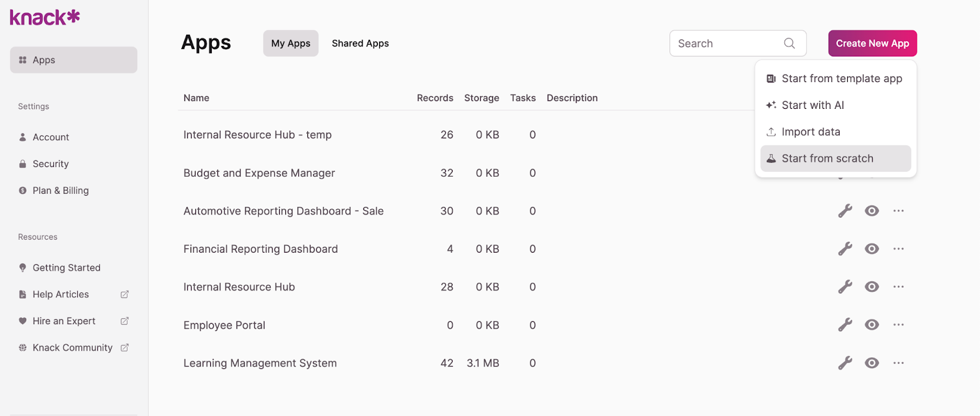Click into the Search input field

pos(726,43)
